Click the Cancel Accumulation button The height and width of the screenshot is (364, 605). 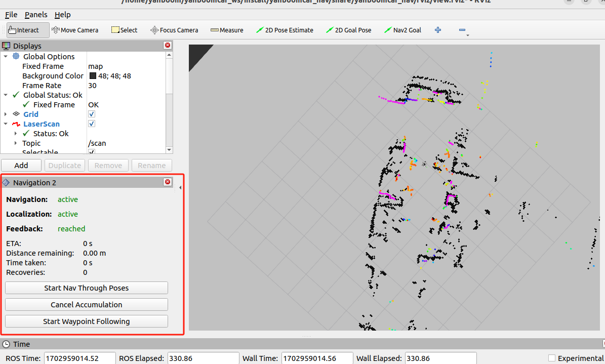[x=87, y=305]
